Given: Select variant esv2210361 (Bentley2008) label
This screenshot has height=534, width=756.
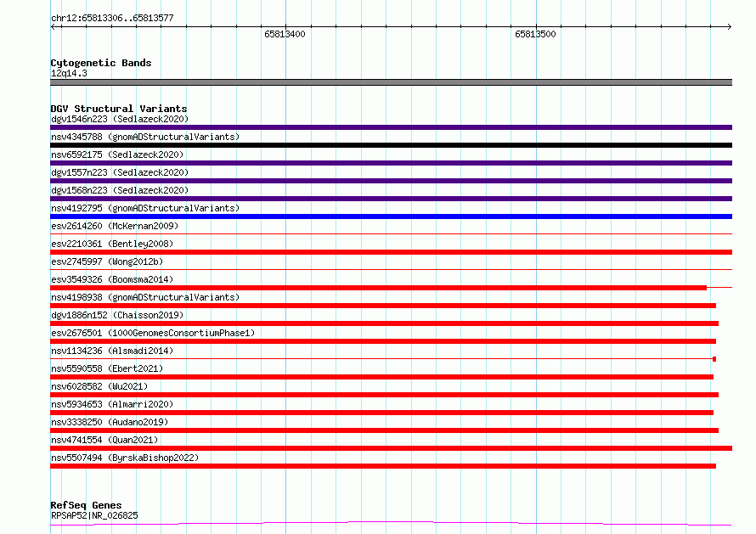Looking at the screenshot, I should [112, 244].
